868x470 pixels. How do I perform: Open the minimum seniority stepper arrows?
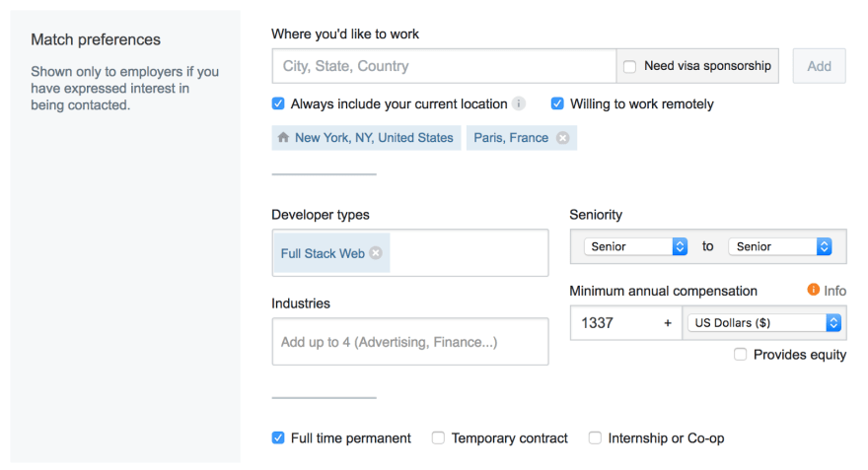coord(680,246)
